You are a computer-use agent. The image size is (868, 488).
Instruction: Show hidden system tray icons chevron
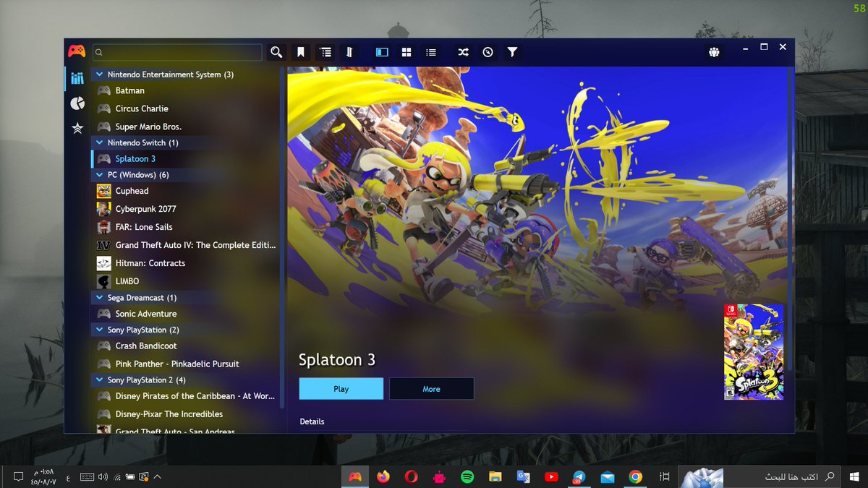point(158,476)
